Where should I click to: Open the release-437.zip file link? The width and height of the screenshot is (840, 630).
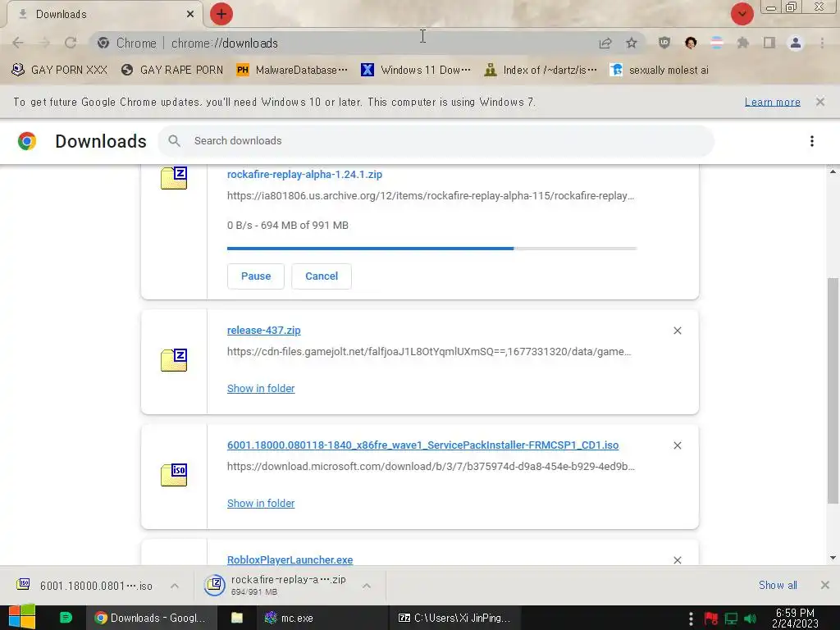[263, 331]
